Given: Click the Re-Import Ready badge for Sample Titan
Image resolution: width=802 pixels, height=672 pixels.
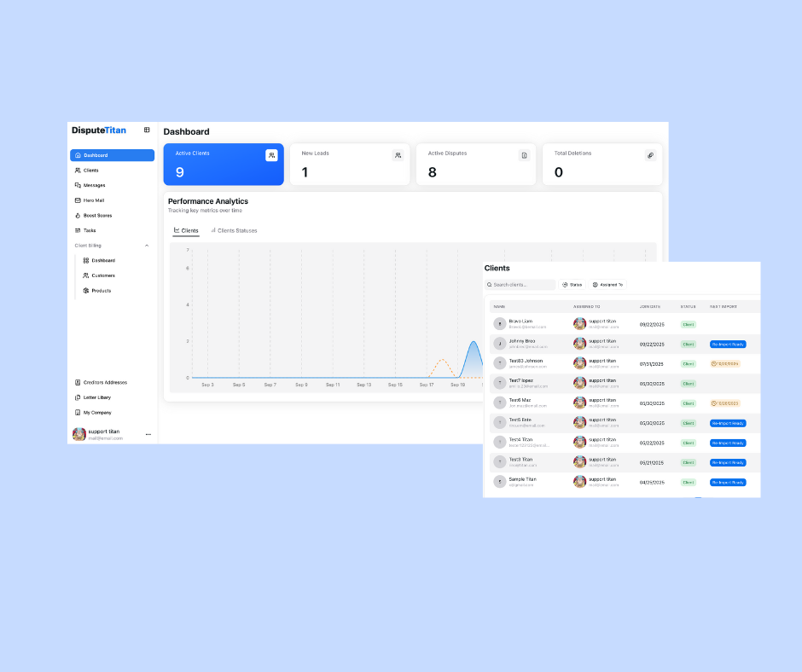Looking at the screenshot, I should click(x=728, y=482).
